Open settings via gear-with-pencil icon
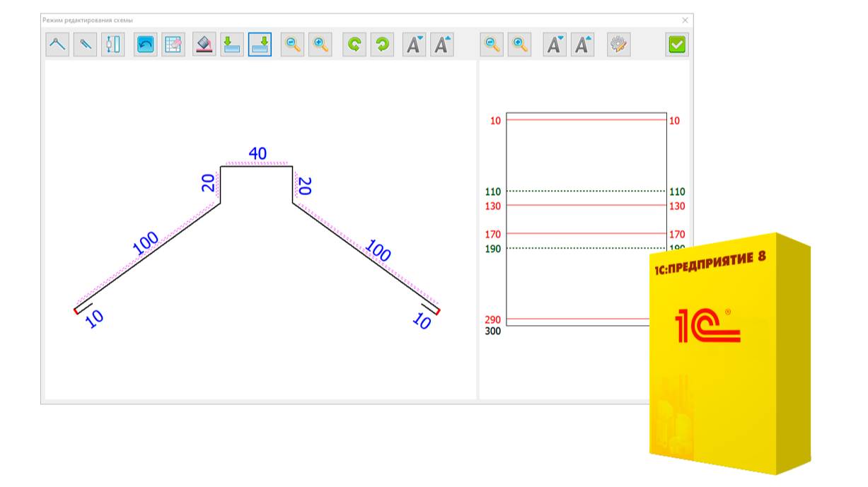This screenshot has height=487, width=868. click(618, 45)
